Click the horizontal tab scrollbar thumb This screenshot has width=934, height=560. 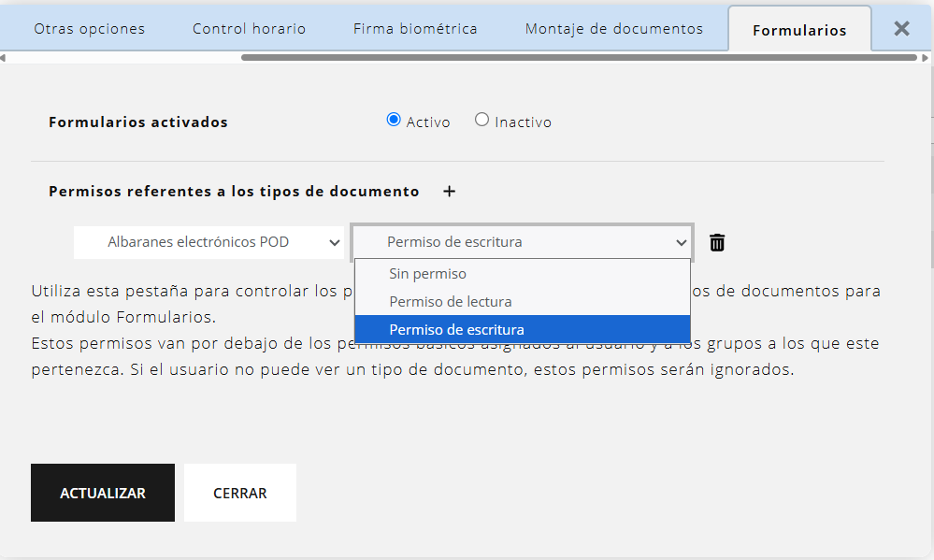coord(578,57)
